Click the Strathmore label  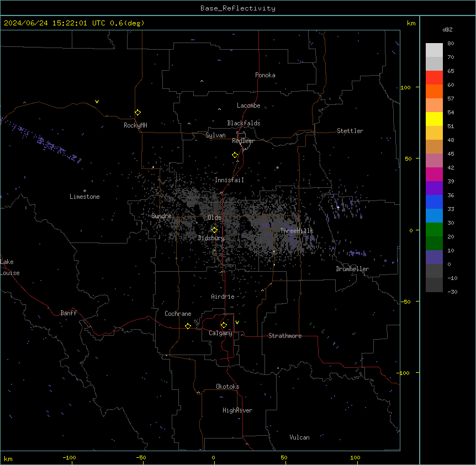coord(285,336)
